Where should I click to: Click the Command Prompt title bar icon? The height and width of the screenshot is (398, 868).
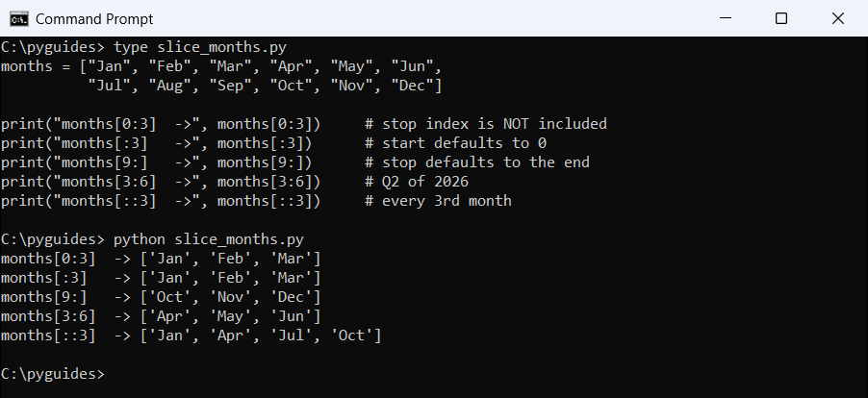19,19
